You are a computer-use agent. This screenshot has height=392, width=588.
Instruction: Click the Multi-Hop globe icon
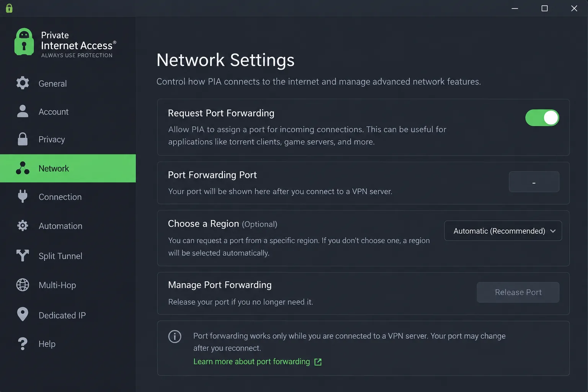[23, 285]
